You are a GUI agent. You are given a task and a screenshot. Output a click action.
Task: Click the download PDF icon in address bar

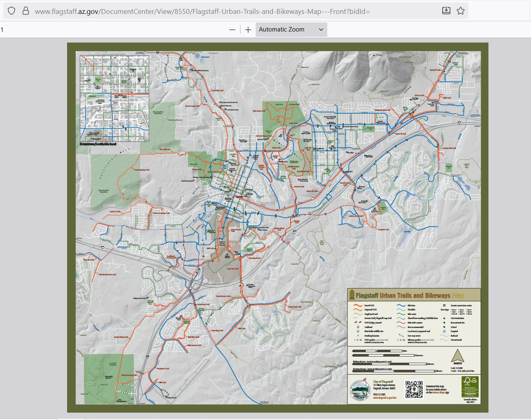[x=446, y=11]
